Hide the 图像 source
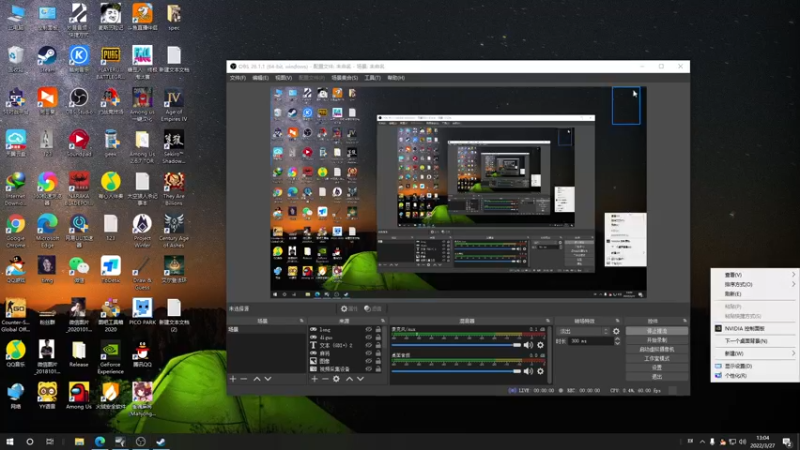Image resolution: width=800 pixels, height=450 pixels. pos(369,361)
